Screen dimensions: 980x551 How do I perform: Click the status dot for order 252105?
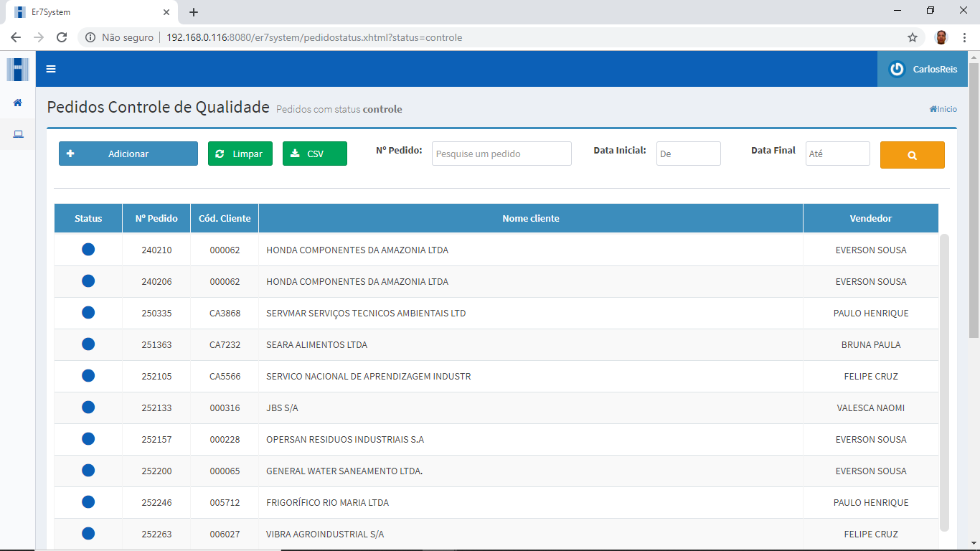88,376
